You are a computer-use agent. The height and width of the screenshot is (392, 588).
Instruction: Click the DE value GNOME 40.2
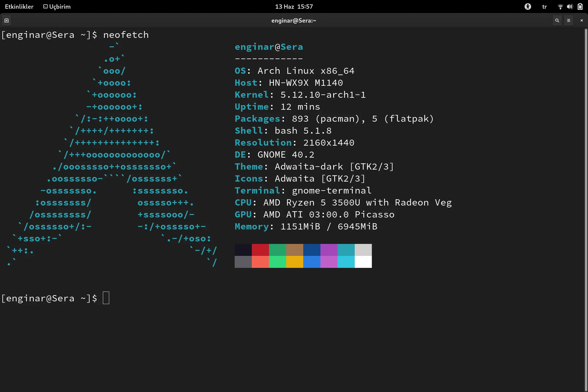click(286, 155)
